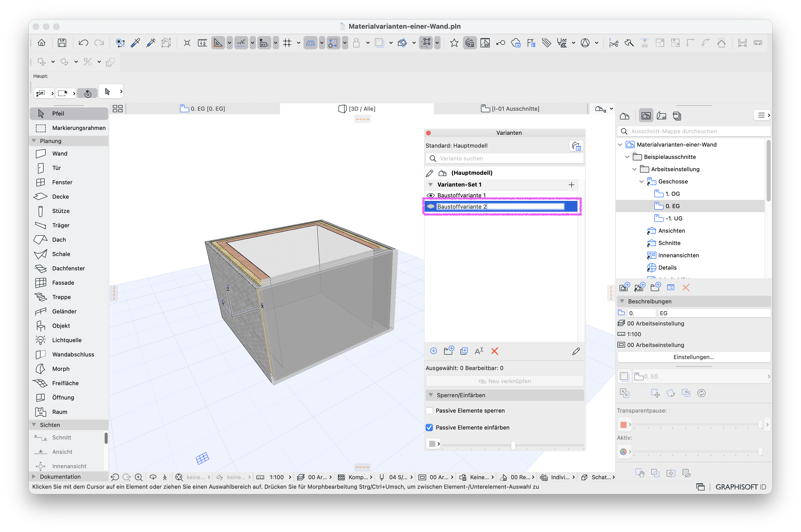Click the Einstellungen... button
The height and width of the screenshot is (532, 801).
(693, 357)
